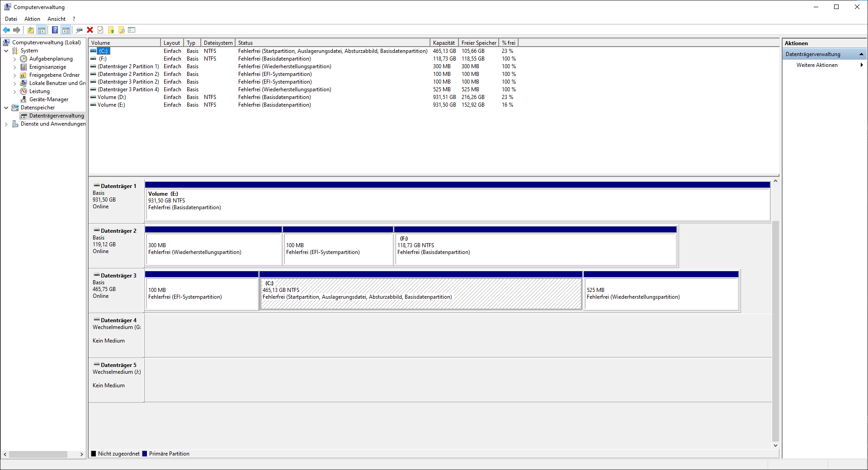The width and height of the screenshot is (868, 470).
Task: Select the Aufgabenplanung clock icon
Action: 24,59
